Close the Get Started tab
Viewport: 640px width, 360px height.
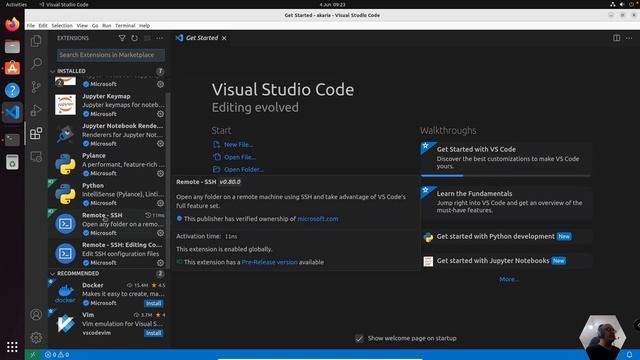[x=224, y=38]
